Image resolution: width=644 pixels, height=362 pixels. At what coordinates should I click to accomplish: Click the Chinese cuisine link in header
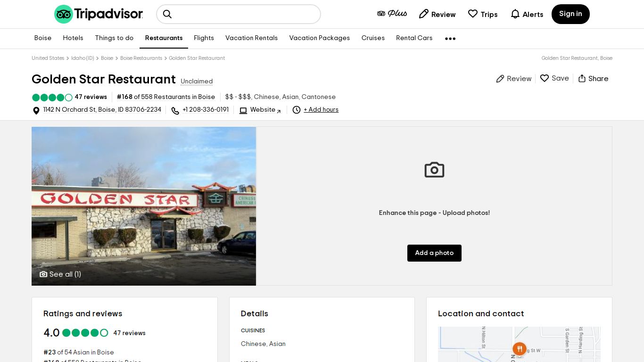click(266, 97)
